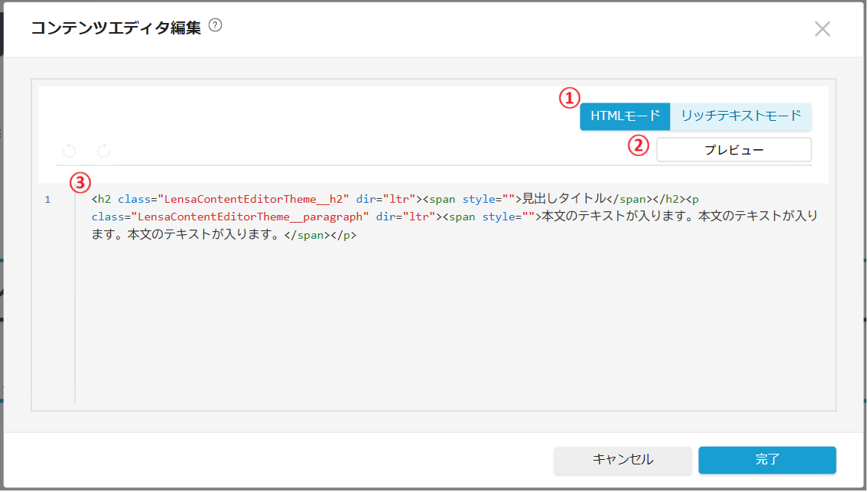Open help via the question mark icon
The width and height of the screenshot is (868, 492).
(215, 26)
